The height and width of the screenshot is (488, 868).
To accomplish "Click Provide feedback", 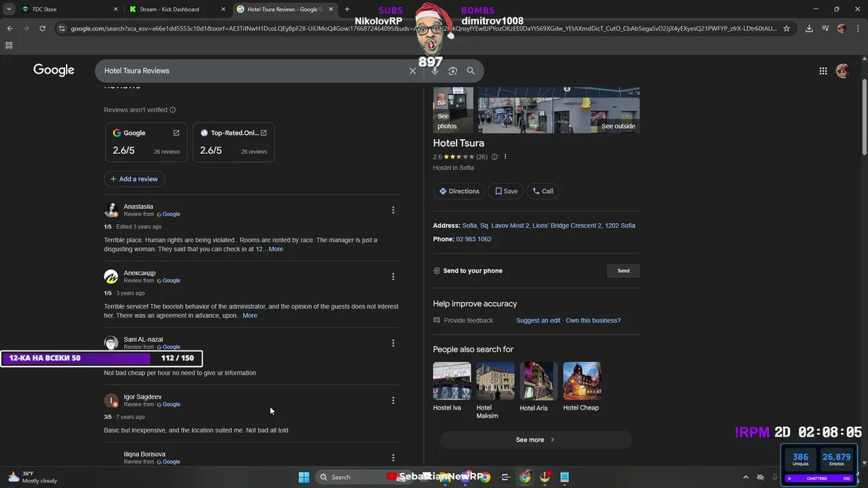I will click(x=462, y=321).
